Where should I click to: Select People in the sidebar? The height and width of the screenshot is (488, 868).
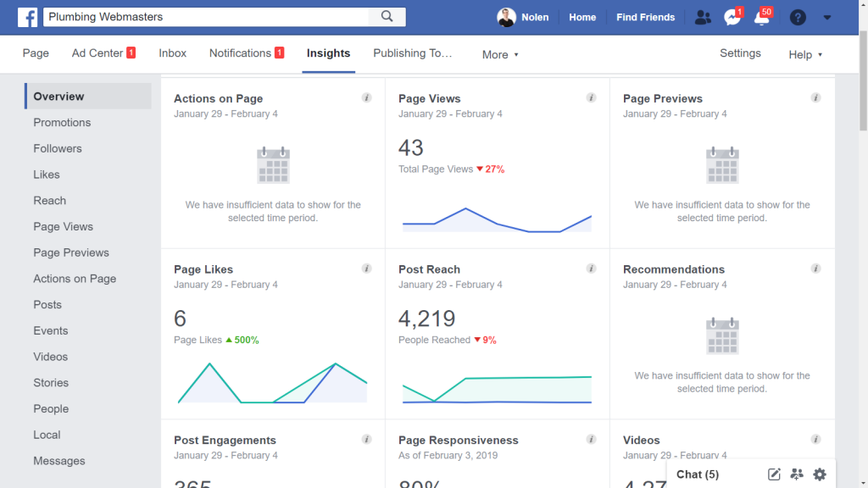(x=51, y=408)
